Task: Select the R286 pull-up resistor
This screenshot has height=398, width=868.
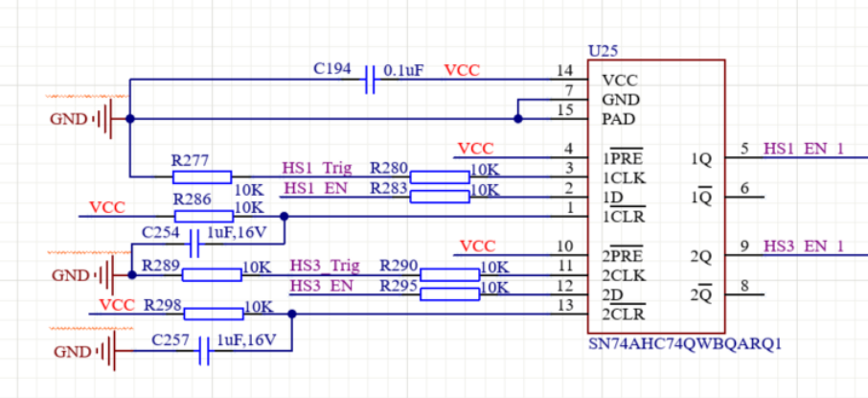Action: [x=203, y=216]
